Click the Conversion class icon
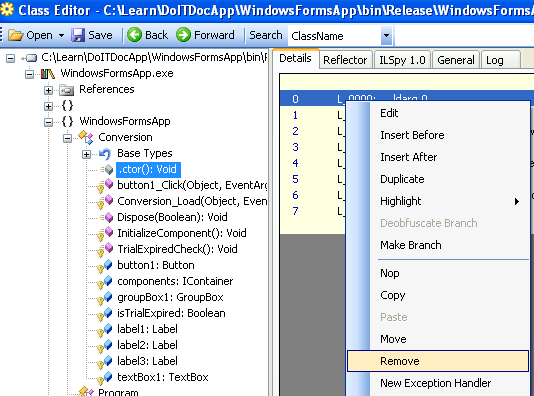 coord(86,137)
